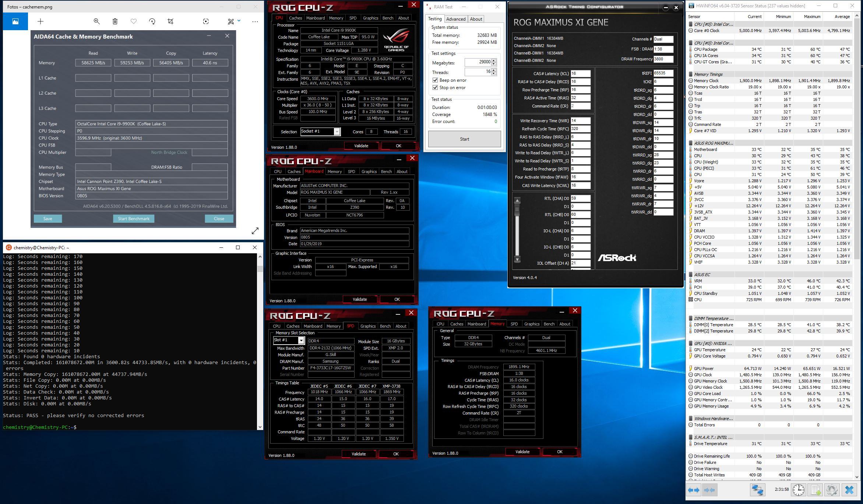Screen dimensions: 863x504
Task: Click HWiNFO log file add icon
Action: 816,490
